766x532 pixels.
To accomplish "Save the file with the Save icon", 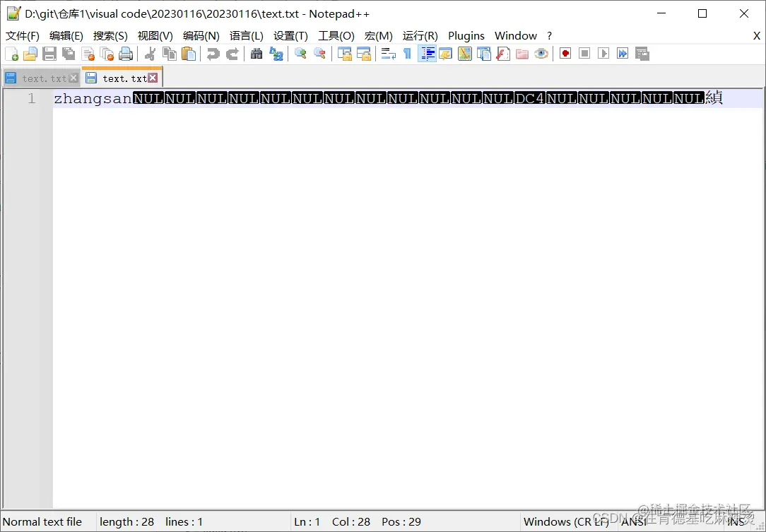I will pos(49,54).
